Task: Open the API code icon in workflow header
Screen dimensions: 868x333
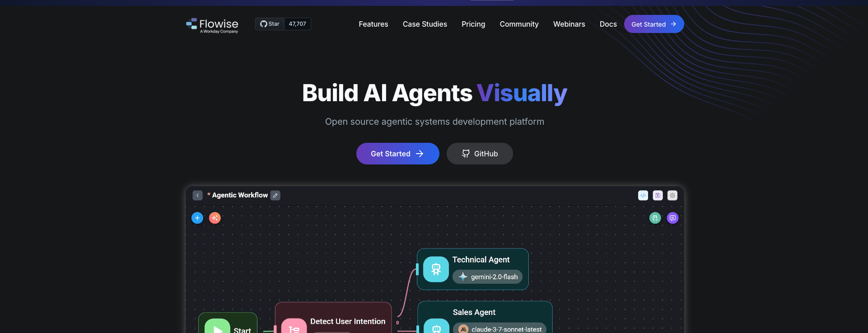Action: [643, 195]
